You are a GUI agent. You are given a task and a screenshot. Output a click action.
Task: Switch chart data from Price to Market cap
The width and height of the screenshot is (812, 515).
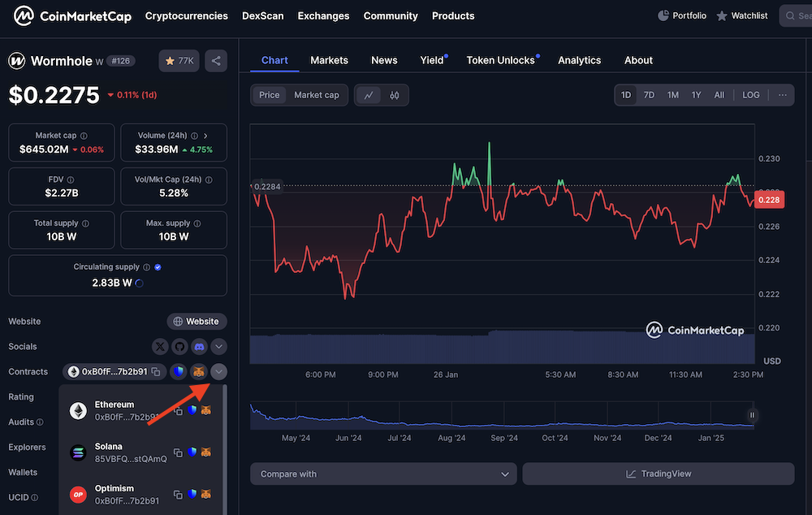pyautogui.click(x=316, y=94)
